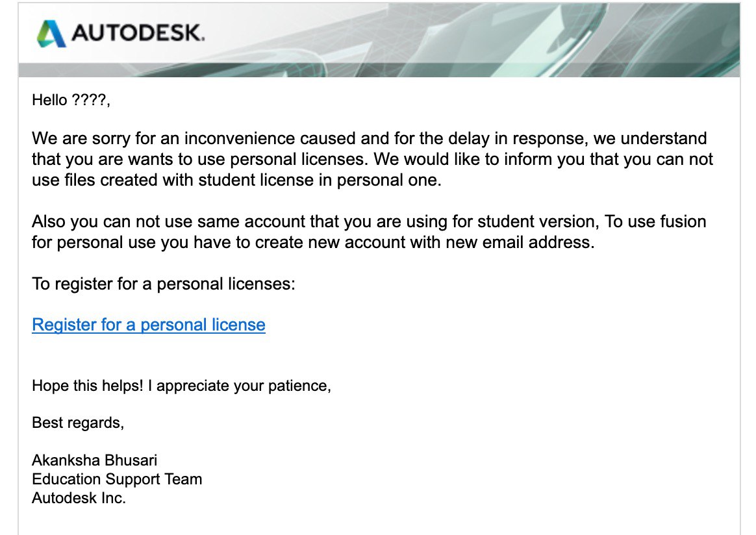This screenshot has width=756, height=535.
Task: Click the Autodesk triangular A logo icon
Action: (x=51, y=34)
